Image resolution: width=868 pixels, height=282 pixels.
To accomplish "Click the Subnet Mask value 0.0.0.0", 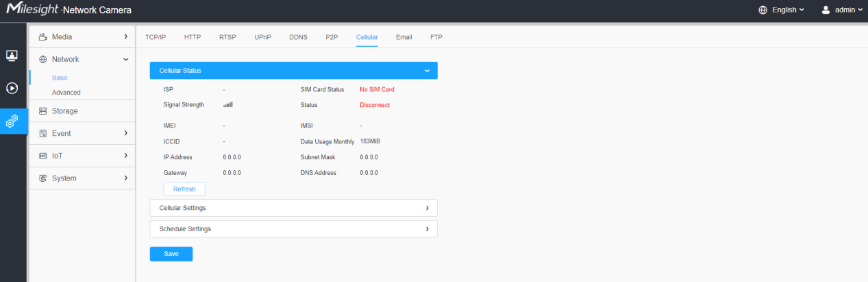I will point(369,157).
